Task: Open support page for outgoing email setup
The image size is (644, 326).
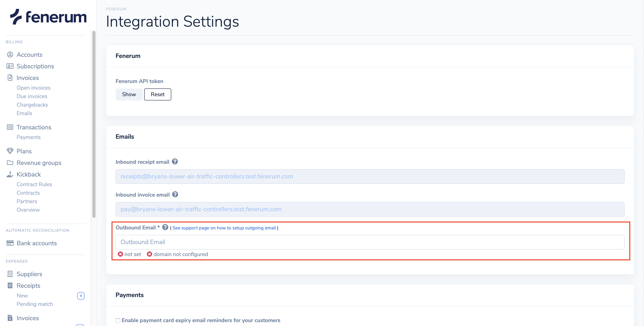Action: (224, 228)
